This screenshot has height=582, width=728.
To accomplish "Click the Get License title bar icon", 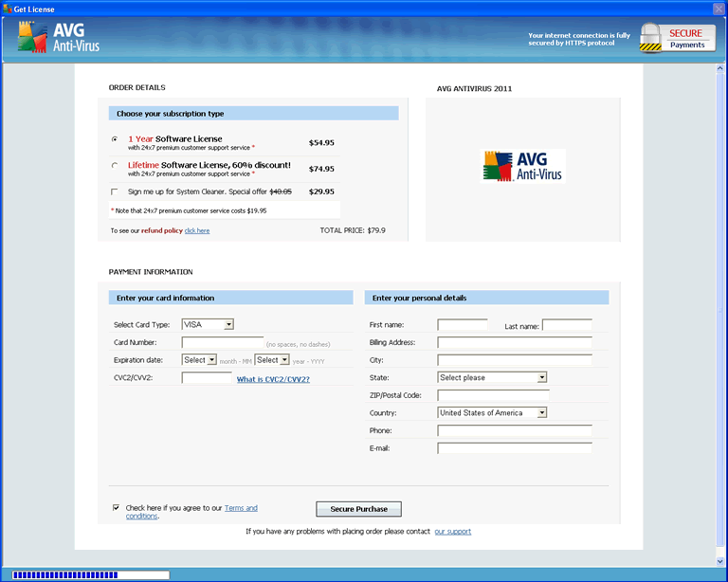I will coord(7,8).
